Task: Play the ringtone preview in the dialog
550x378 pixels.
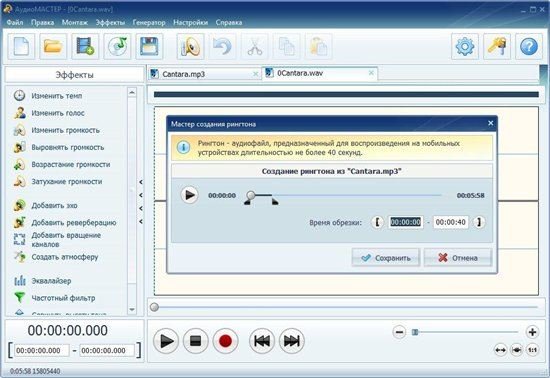Action: (190, 195)
